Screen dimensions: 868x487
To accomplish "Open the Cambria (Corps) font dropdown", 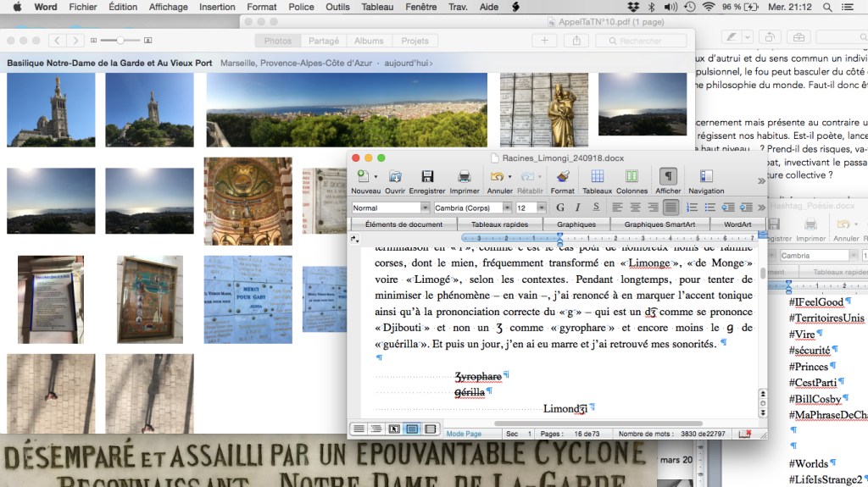I will click(x=471, y=208).
